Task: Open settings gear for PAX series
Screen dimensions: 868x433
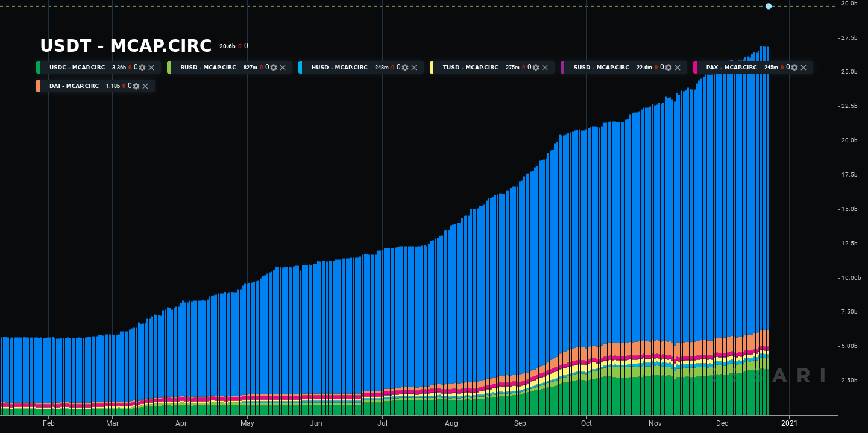Action: 794,68
